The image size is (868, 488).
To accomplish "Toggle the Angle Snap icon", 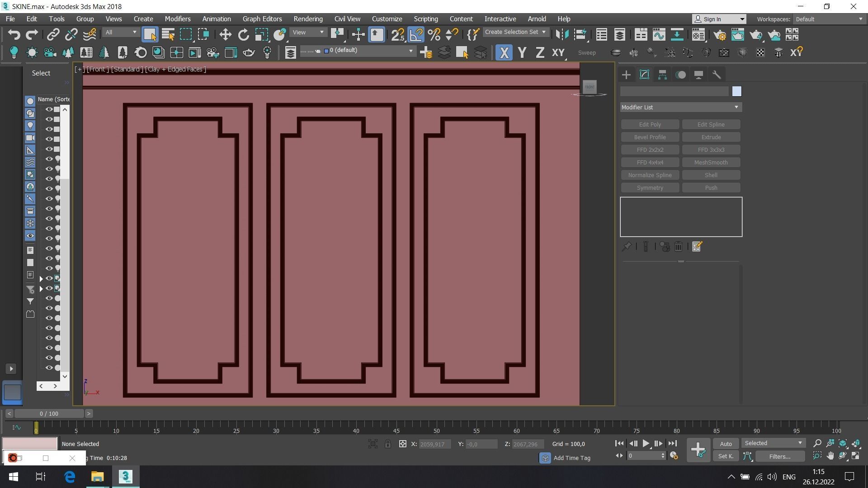I will [416, 35].
